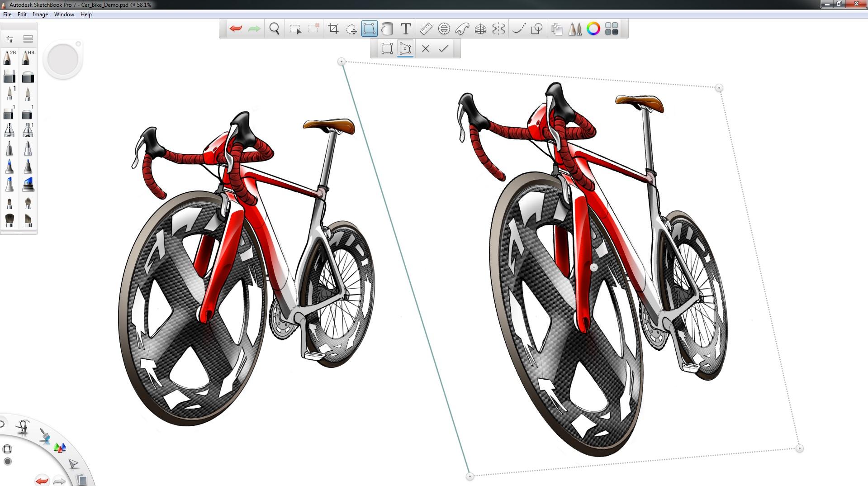Select the Crop tool in the toolbar
The width and height of the screenshot is (868, 486).
pos(334,29)
